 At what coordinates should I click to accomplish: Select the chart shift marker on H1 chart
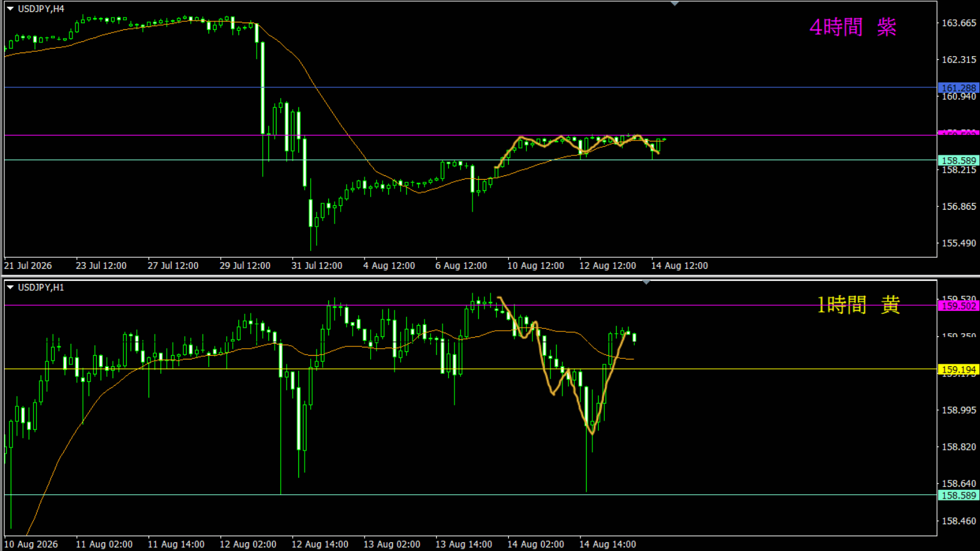(647, 283)
